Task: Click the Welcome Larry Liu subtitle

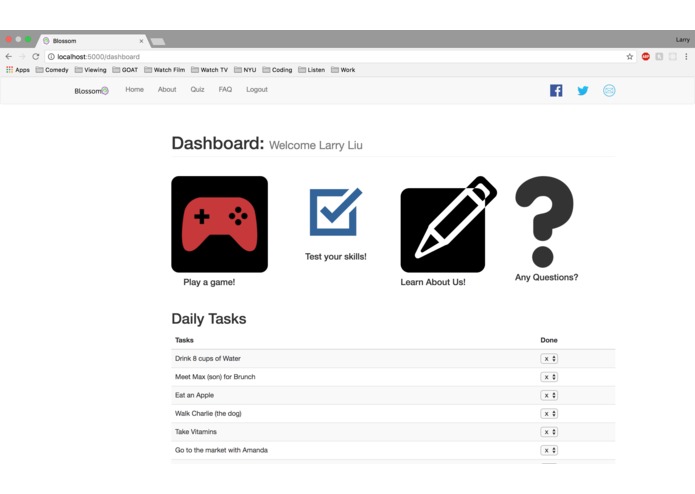Action: pos(316,145)
